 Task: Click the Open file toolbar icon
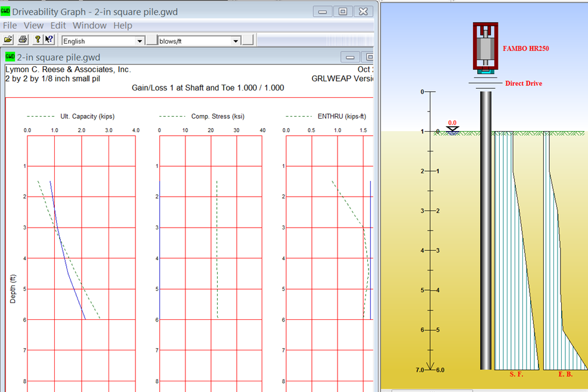pyautogui.click(x=8, y=40)
